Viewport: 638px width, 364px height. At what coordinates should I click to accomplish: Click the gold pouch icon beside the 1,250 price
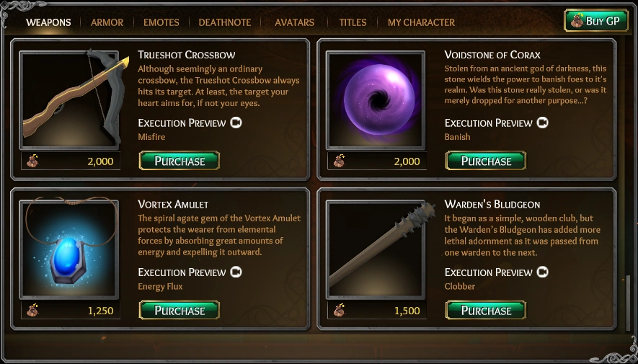(32, 311)
